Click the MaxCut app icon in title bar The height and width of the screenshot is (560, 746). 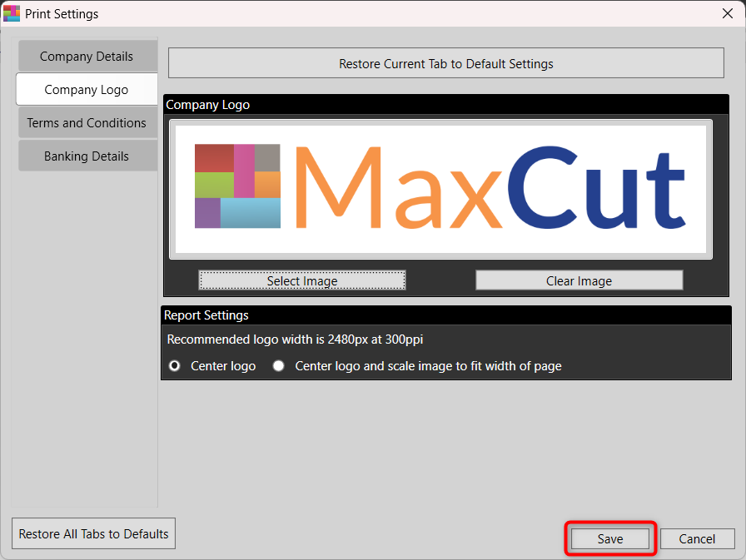12,13
